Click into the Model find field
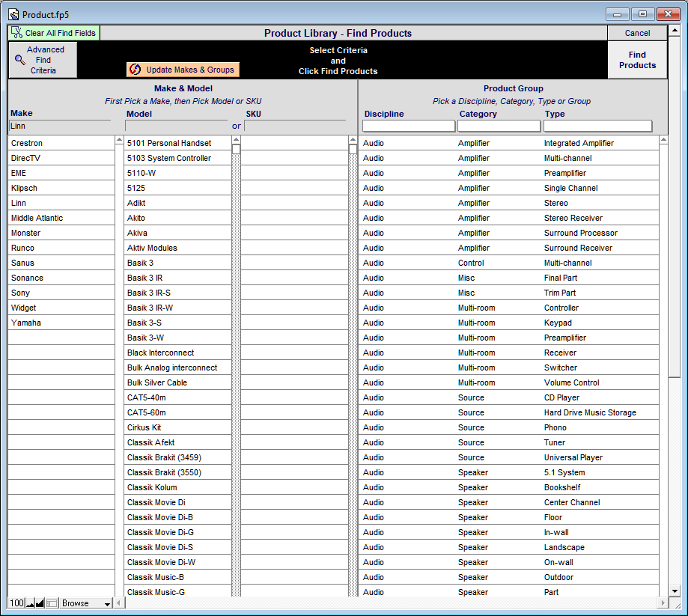Viewport: 688px width, 616px height. point(177,126)
